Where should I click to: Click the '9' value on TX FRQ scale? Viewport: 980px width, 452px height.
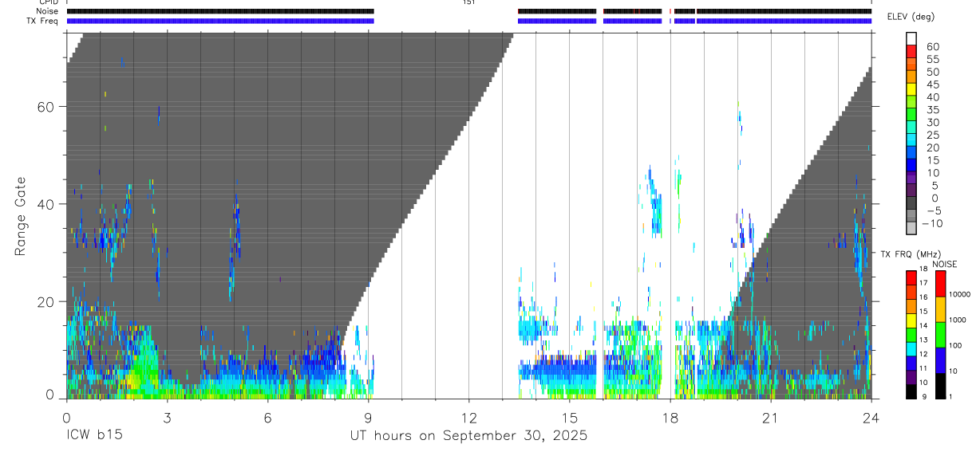click(923, 396)
